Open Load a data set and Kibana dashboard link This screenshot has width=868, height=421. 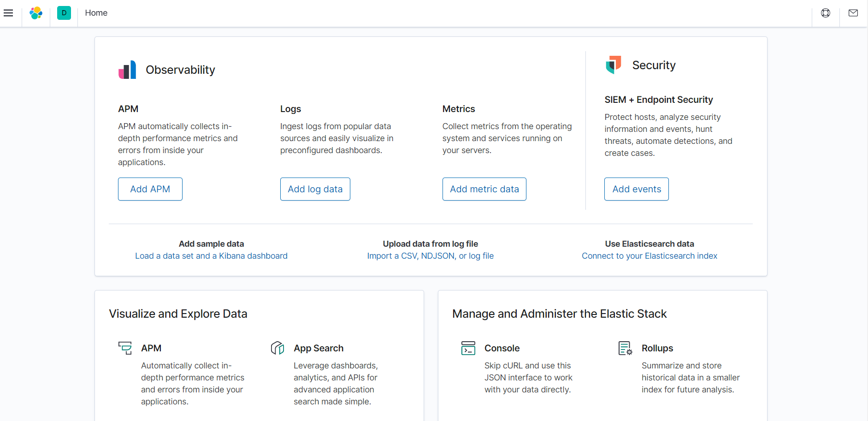point(211,256)
